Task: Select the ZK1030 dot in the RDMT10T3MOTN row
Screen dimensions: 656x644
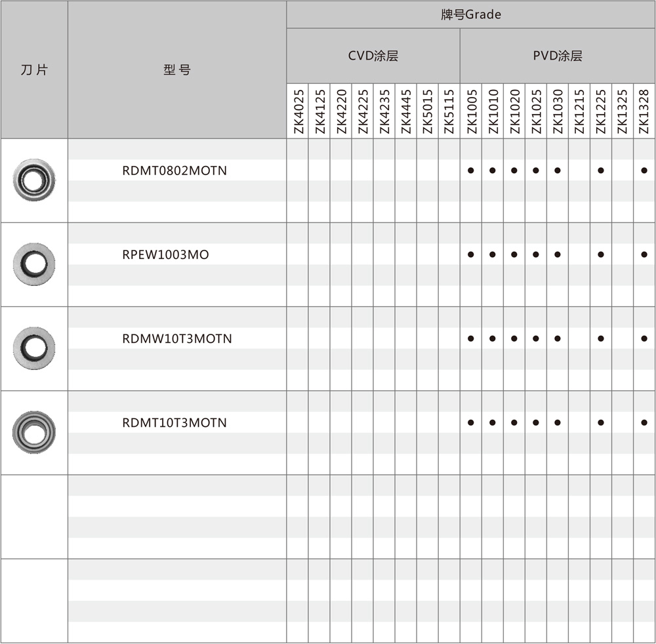Action: (558, 422)
